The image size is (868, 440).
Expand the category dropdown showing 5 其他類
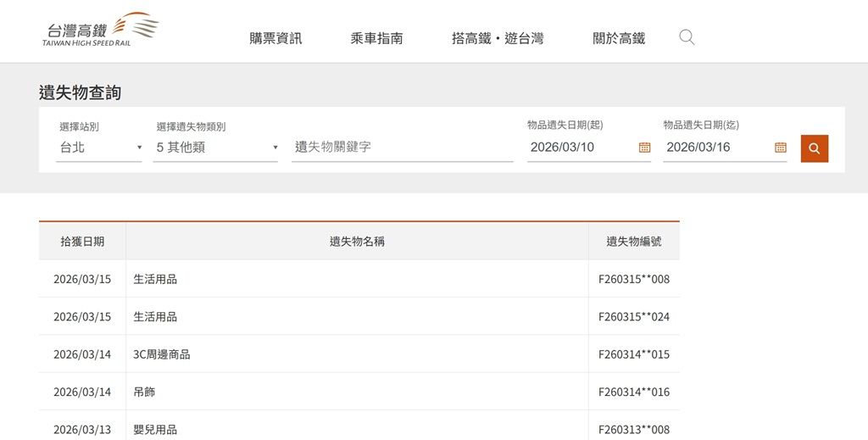tap(215, 148)
